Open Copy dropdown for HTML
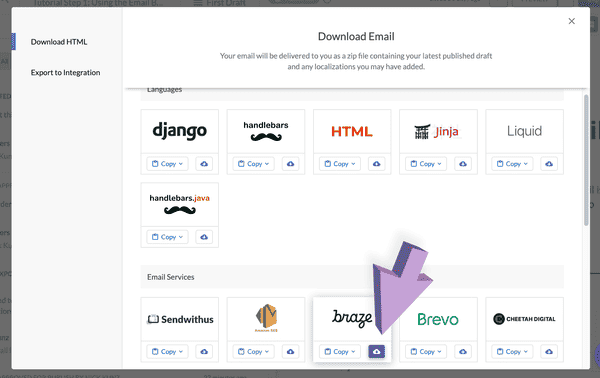The image size is (600, 378). (x=340, y=164)
